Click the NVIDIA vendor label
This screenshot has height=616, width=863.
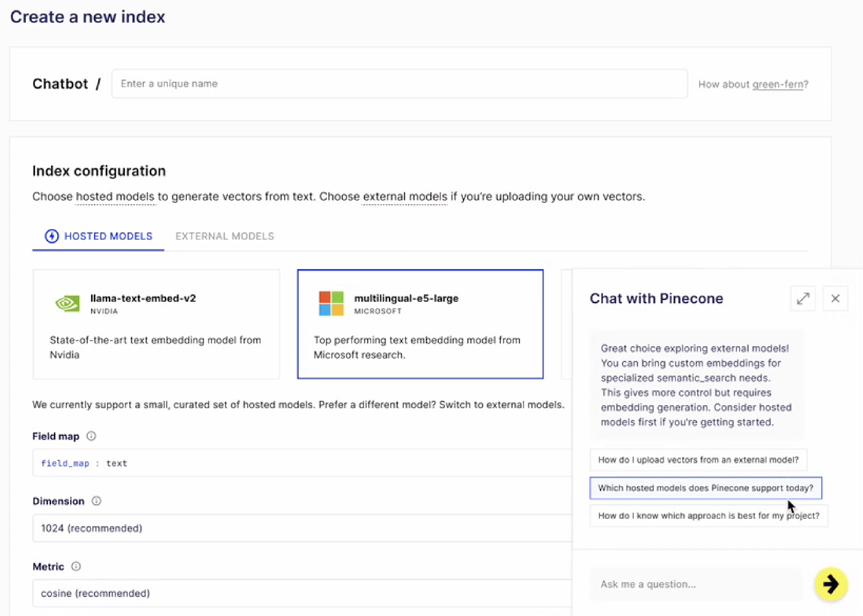pos(104,312)
